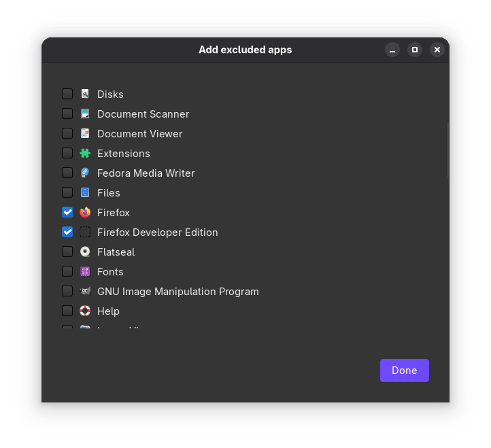Click the Disks app icon

pyautogui.click(x=85, y=94)
